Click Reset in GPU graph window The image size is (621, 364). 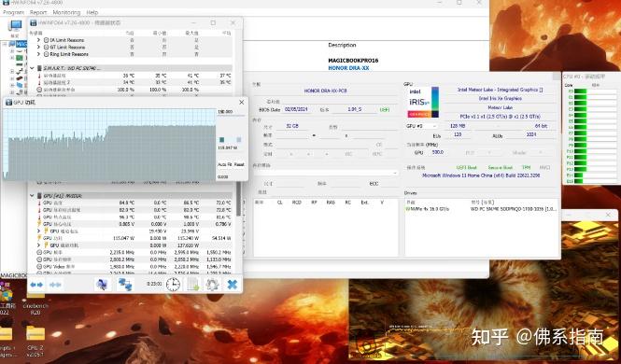239,164
